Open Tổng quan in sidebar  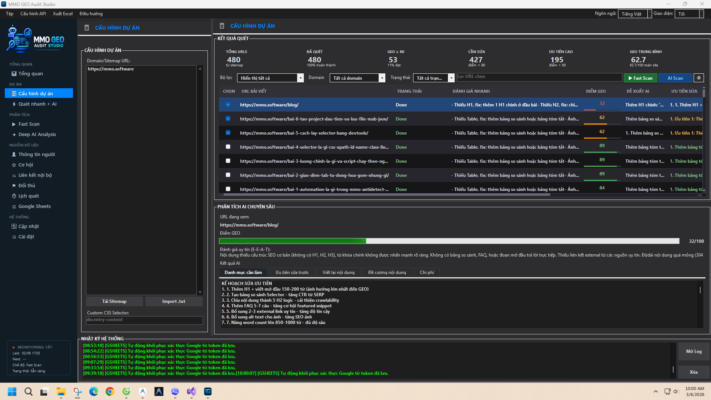[30, 73]
